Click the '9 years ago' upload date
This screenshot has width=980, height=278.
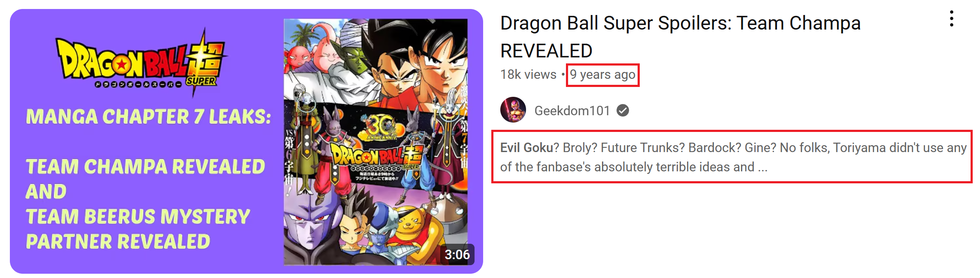coord(602,75)
